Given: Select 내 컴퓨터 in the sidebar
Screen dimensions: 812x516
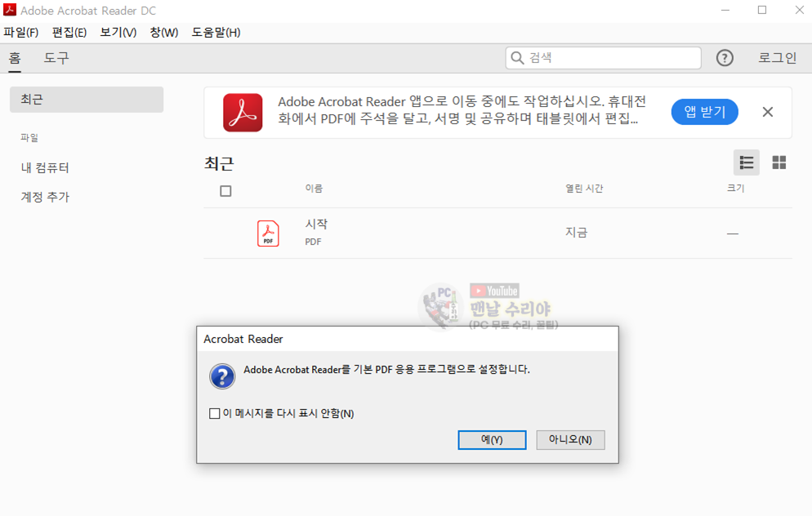Looking at the screenshot, I should (45, 167).
